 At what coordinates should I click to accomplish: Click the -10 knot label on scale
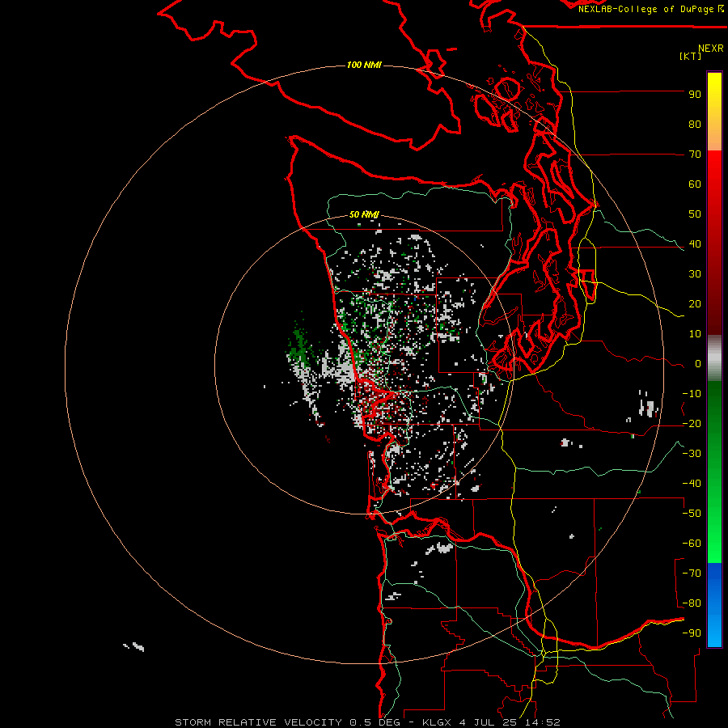pos(692,394)
